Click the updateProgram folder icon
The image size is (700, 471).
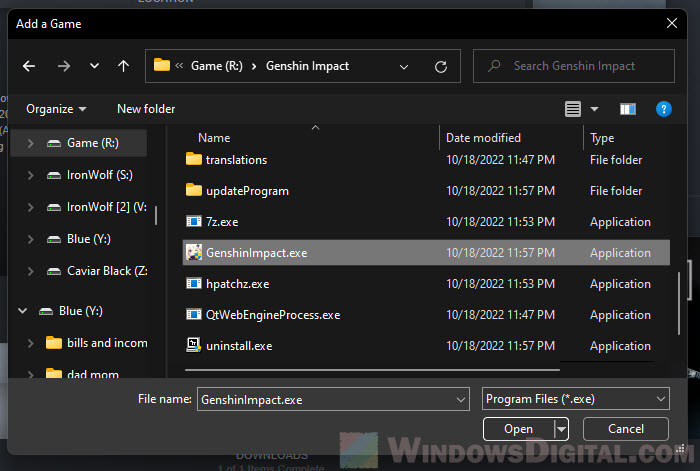pos(194,190)
